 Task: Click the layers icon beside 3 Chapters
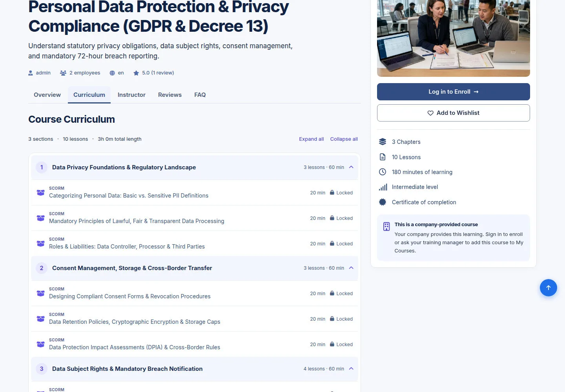point(383,142)
